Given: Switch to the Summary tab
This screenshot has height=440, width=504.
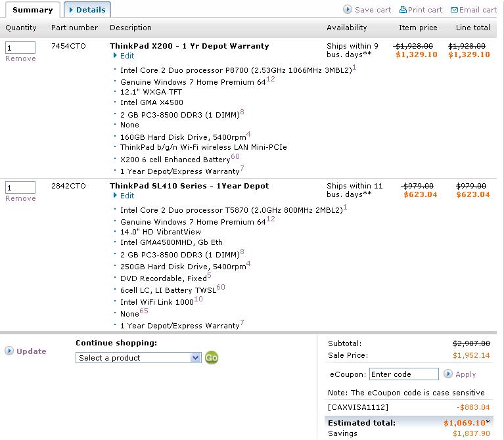Looking at the screenshot, I should [32, 10].
